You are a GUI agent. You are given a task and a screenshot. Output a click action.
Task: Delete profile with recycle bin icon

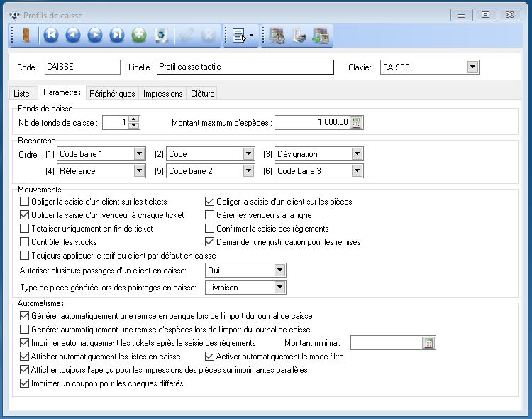[161, 35]
